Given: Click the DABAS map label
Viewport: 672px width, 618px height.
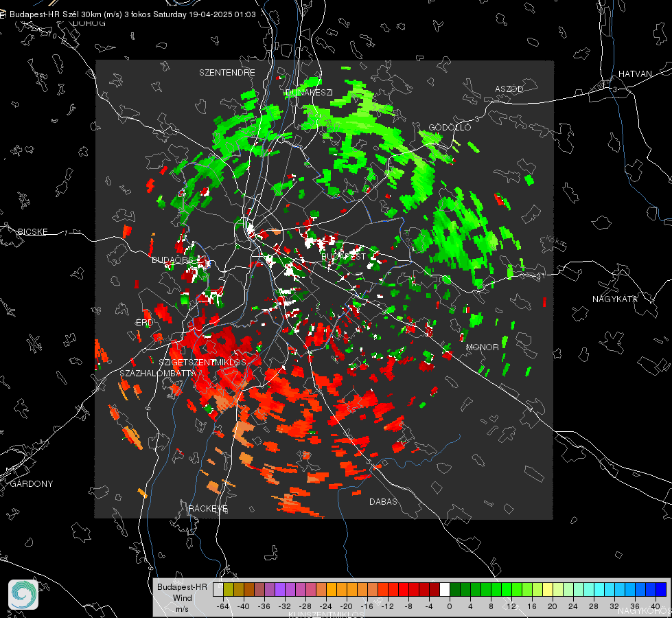Looking at the screenshot, I should click(x=383, y=502).
